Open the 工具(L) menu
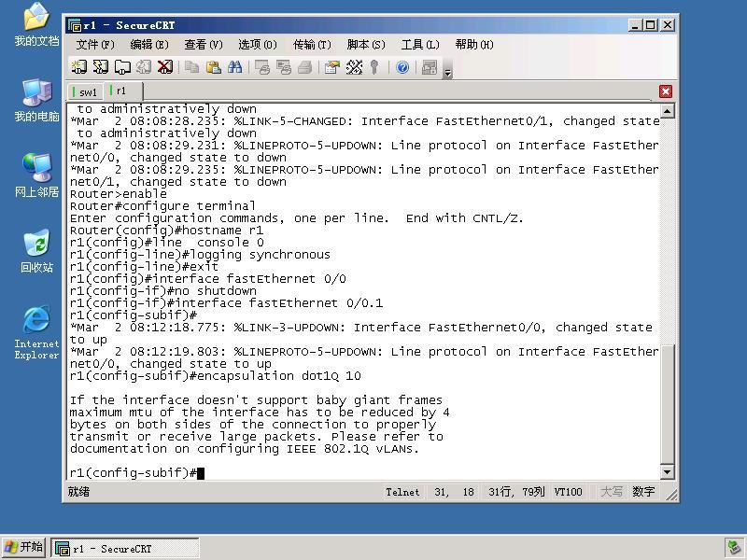The width and height of the screenshot is (747, 560). (419, 45)
